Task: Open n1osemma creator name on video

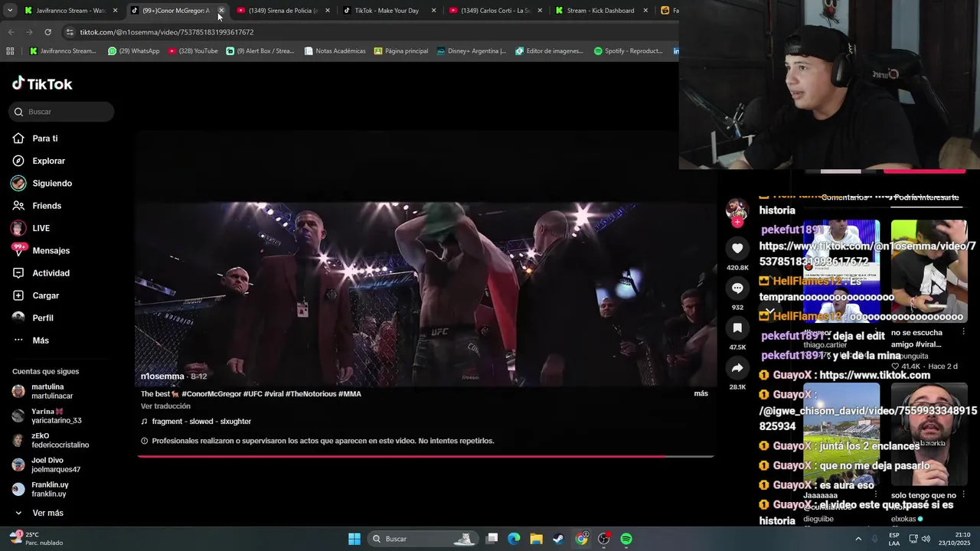Action: click(162, 377)
